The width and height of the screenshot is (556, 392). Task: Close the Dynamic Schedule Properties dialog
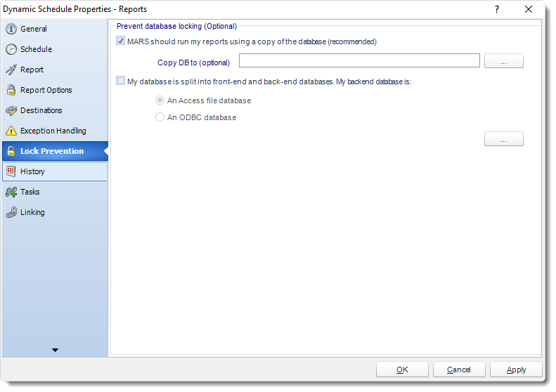[x=529, y=9]
